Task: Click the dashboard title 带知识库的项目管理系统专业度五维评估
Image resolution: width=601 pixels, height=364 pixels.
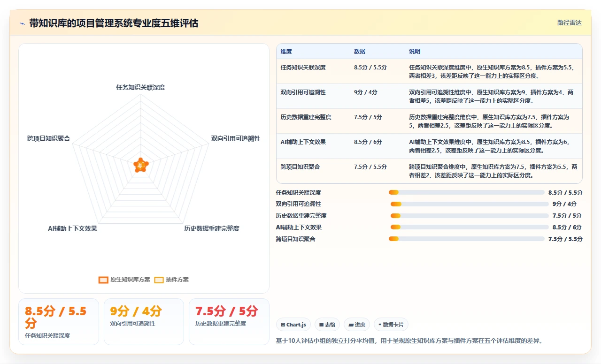Action: pyautogui.click(x=114, y=23)
